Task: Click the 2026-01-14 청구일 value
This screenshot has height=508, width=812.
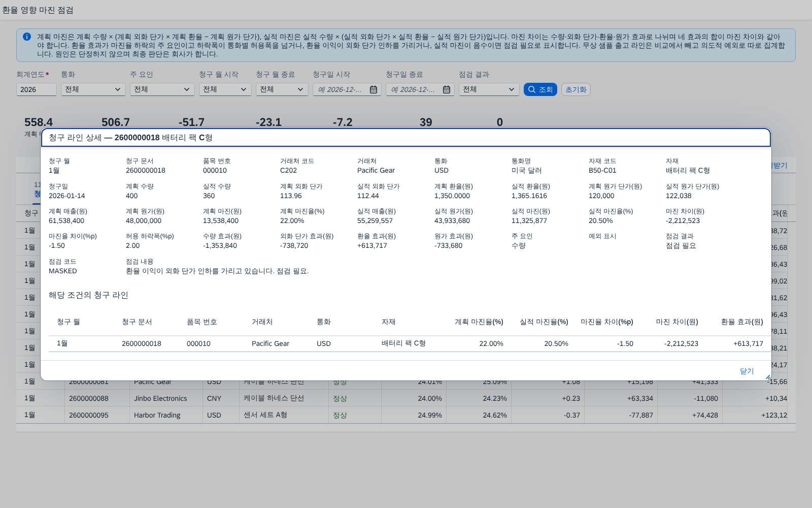Action: [x=67, y=196]
